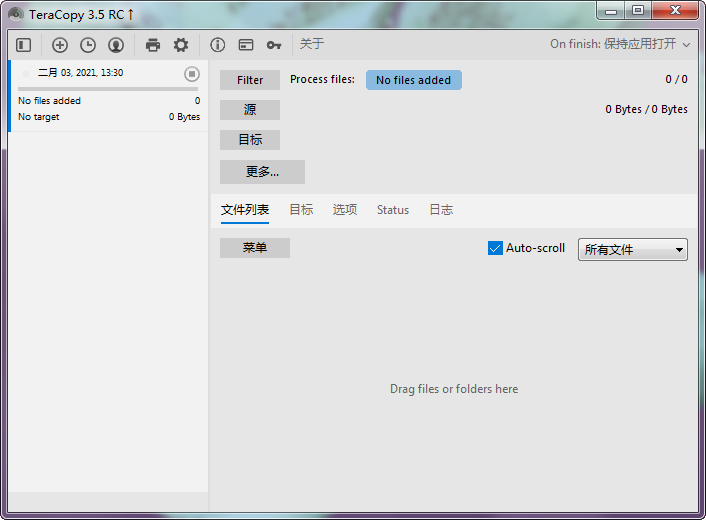Click the job progress bar in sidebar
This screenshot has height=520, width=706.
coord(108,89)
